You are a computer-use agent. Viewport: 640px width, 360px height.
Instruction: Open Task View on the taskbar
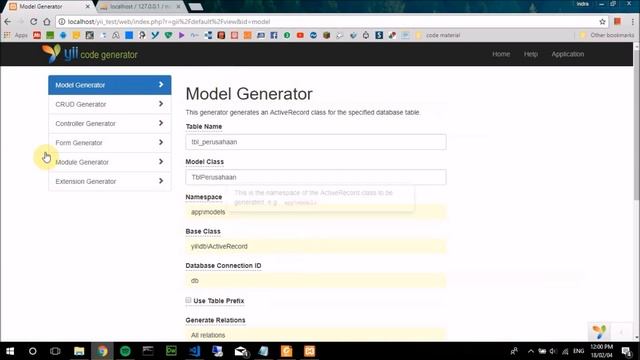tap(55, 351)
